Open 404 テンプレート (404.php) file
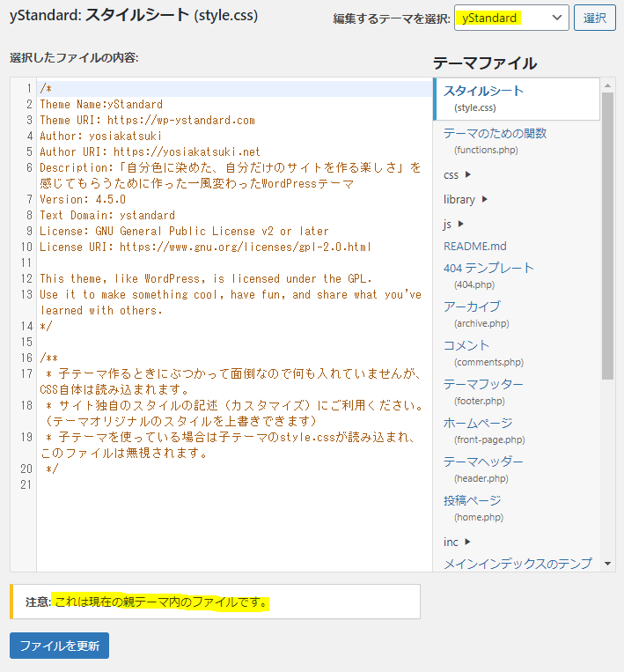624x672 pixels. (x=488, y=276)
